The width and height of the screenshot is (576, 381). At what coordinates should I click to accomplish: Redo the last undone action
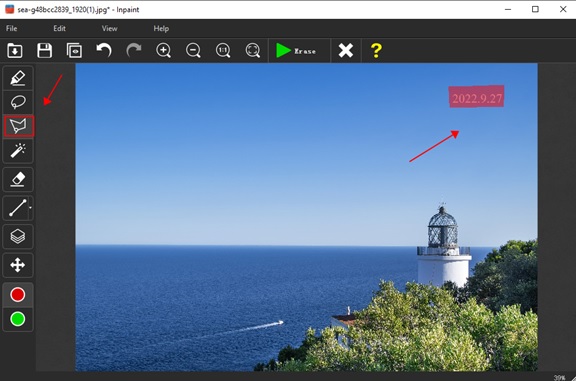click(x=134, y=50)
